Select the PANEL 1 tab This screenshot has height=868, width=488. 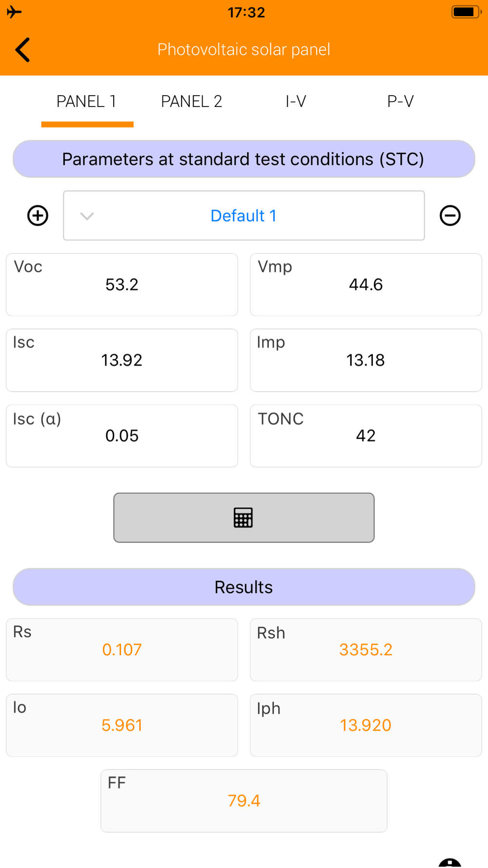point(87,102)
